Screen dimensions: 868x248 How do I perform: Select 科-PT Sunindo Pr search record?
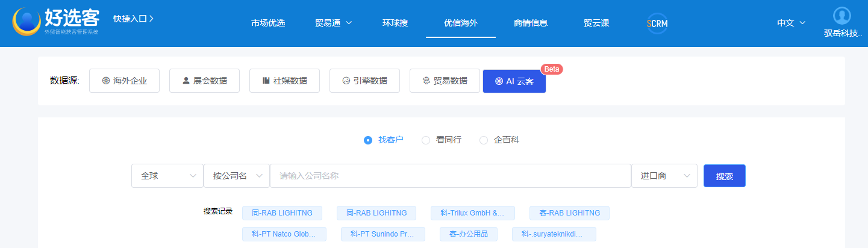[383, 234]
